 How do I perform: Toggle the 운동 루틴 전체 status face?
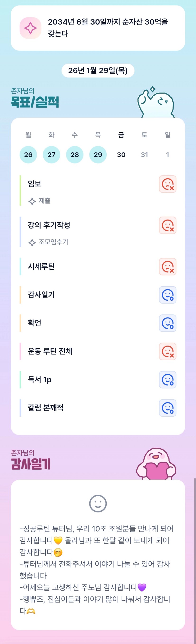point(168,352)
